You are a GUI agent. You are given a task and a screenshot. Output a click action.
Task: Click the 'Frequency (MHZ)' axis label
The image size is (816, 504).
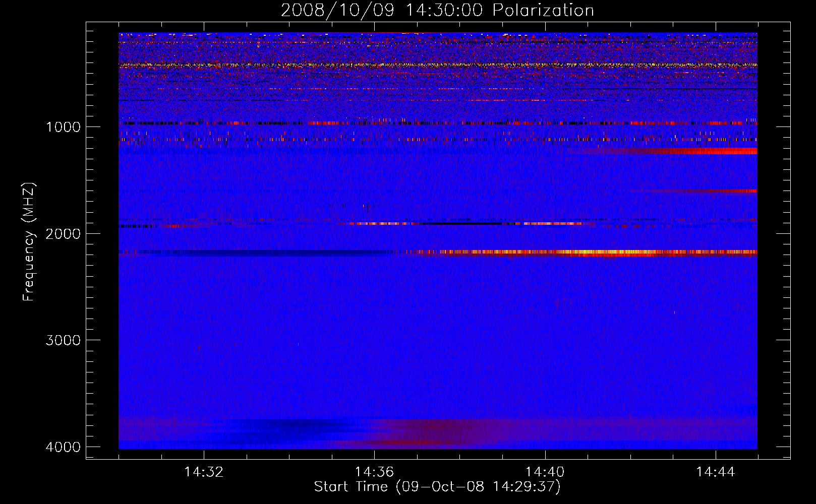29,242
